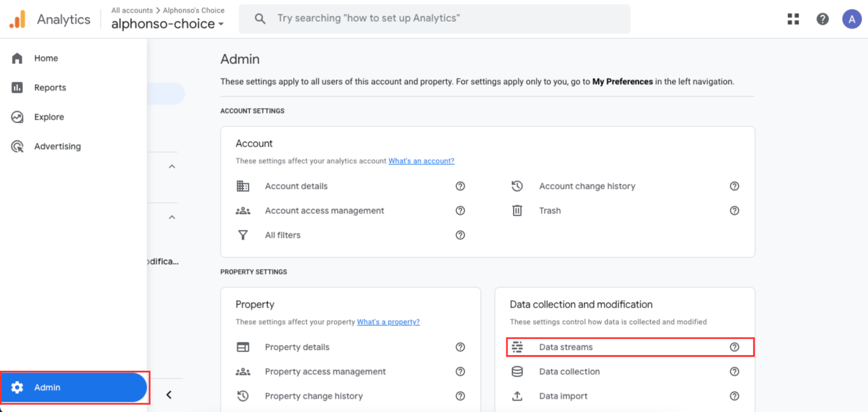Open the "What's a property?" link
The width and height of the screenshot is (868, 412).
(x=388, y=322)
